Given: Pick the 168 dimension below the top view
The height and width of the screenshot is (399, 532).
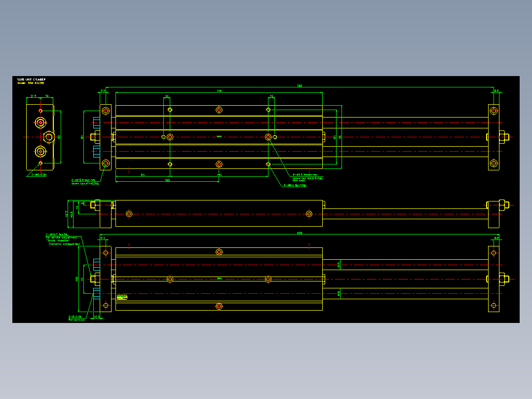Looking at the screenshot, I should (x=167, y=180).
